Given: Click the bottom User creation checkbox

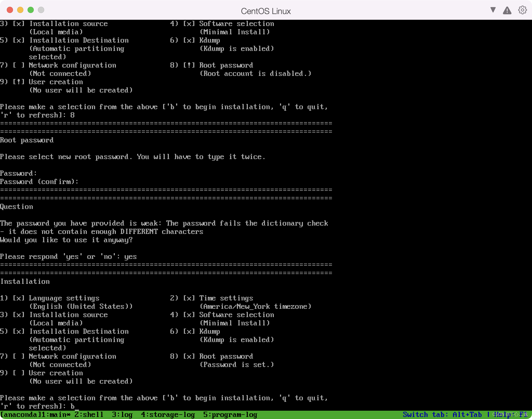Looking at the screenshot, I should tap(19, 373).
